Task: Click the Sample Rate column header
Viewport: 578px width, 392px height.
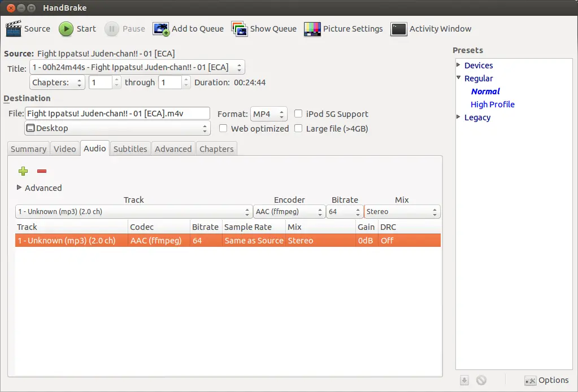Action: pos(254,227)
